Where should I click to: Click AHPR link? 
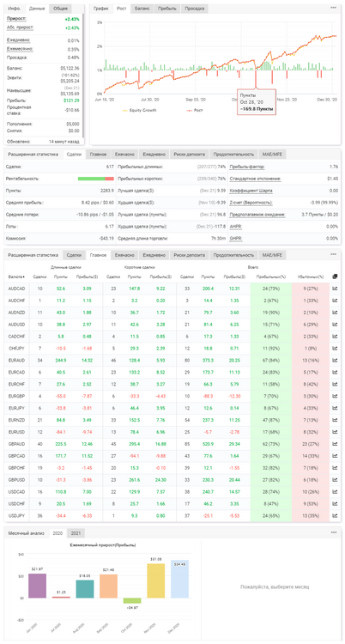(235, 227)
